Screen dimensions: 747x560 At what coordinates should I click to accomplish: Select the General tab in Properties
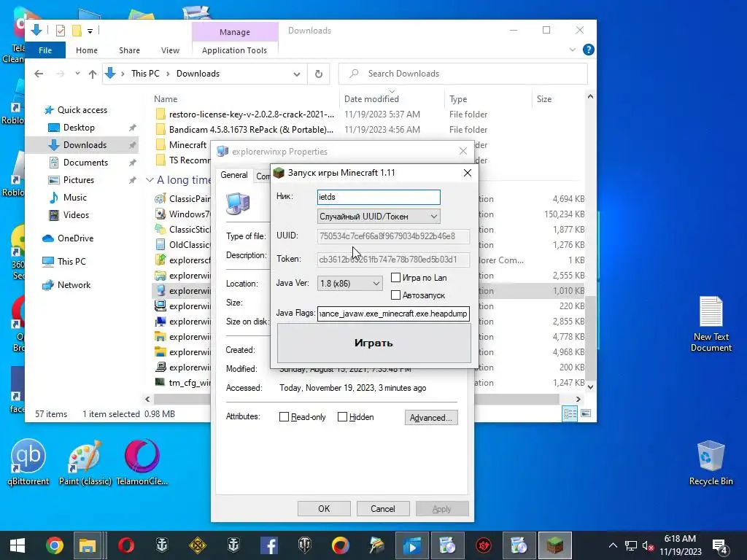coord(234,175)
